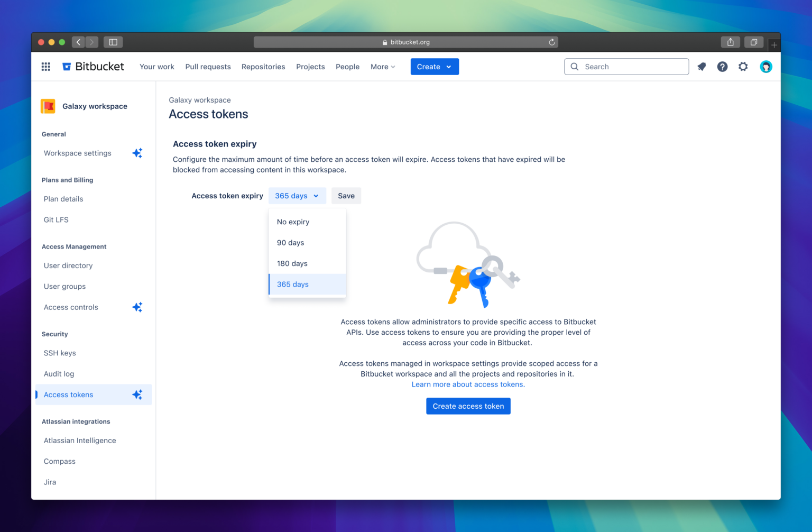812x532 pixels.
Task: Select Audit log in the sidebar
Action: point(59,373)
